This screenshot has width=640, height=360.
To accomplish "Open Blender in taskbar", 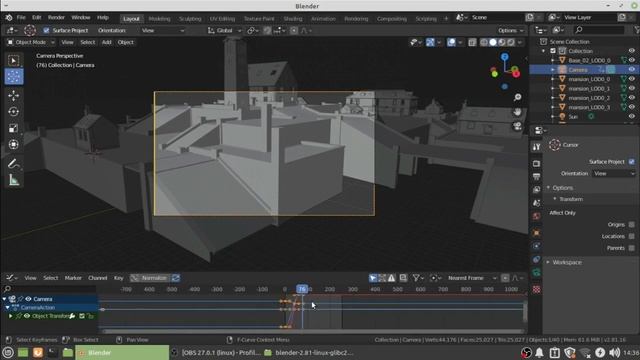I will point(122,353).
